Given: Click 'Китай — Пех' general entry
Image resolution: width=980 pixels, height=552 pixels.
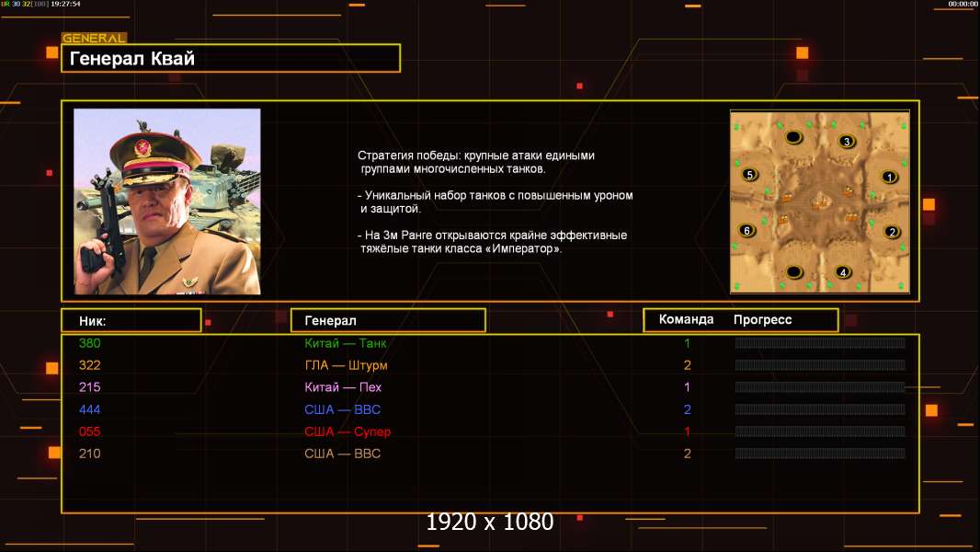Looking at the screenshot, I should [343, 387].
